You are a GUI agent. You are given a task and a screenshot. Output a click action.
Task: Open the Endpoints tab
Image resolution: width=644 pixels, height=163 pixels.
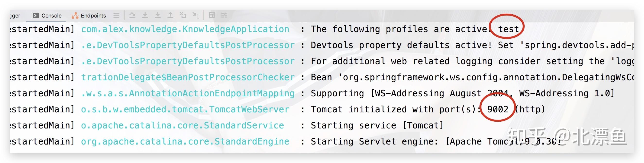coord(89,16)
